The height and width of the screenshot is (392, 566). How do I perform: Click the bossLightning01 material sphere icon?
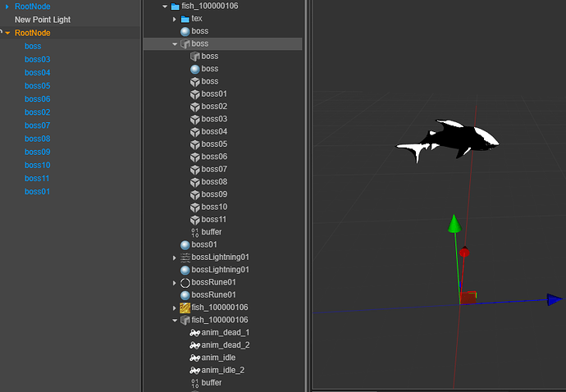click(x=185, y=270)
